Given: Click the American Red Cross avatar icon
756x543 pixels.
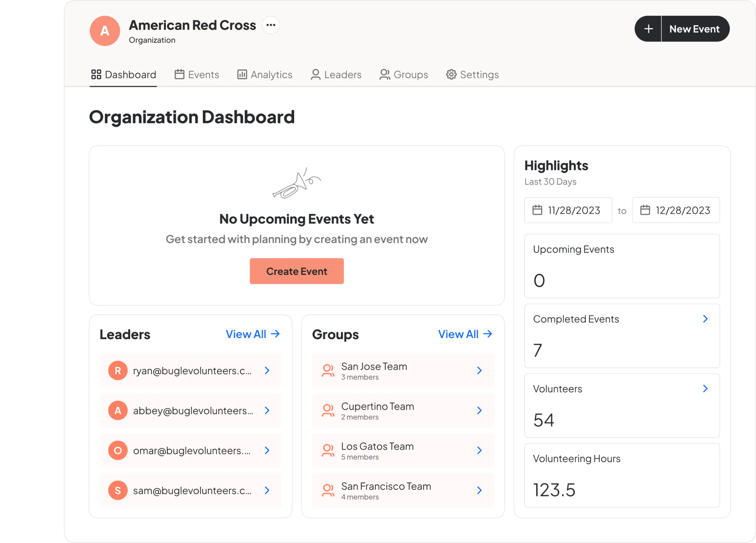Looking at the screenshot, I should click(x=105, y=31).
